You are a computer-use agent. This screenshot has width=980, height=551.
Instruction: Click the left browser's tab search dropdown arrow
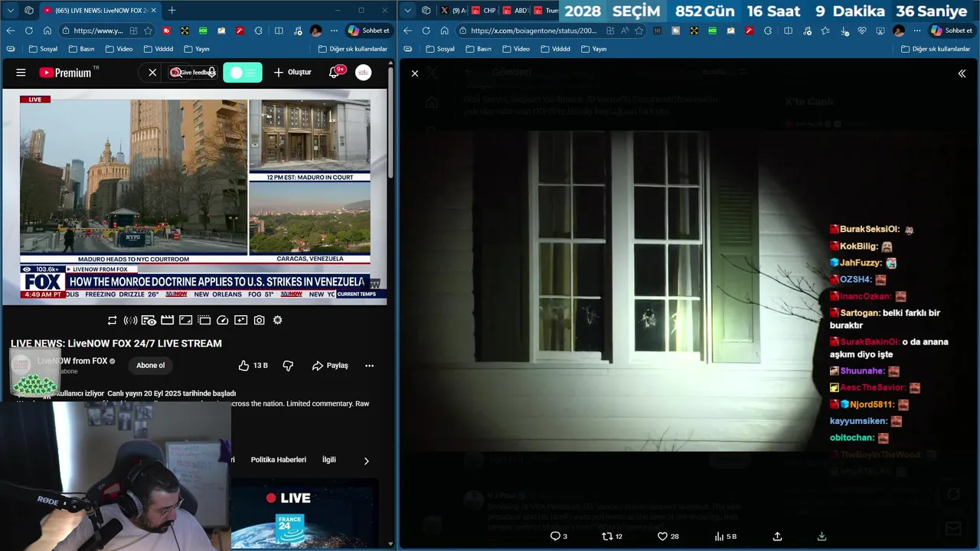[x=10, y=10]
